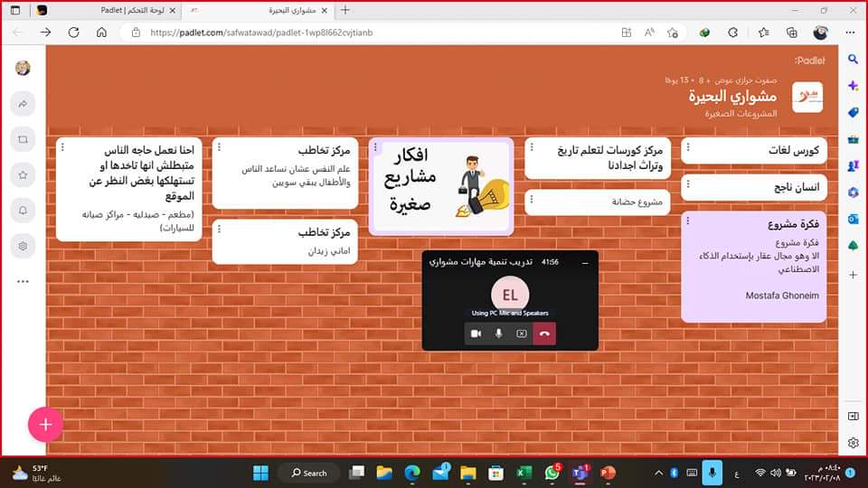This screenshot has width=868, height=488.
Task: Toggle screen sharing in the call window
Action: 522,333
